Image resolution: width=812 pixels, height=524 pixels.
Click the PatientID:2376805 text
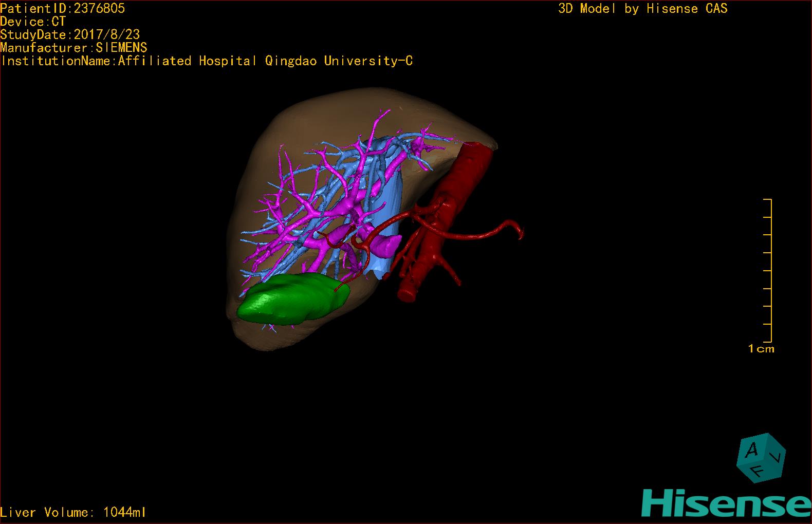[62, 8]
